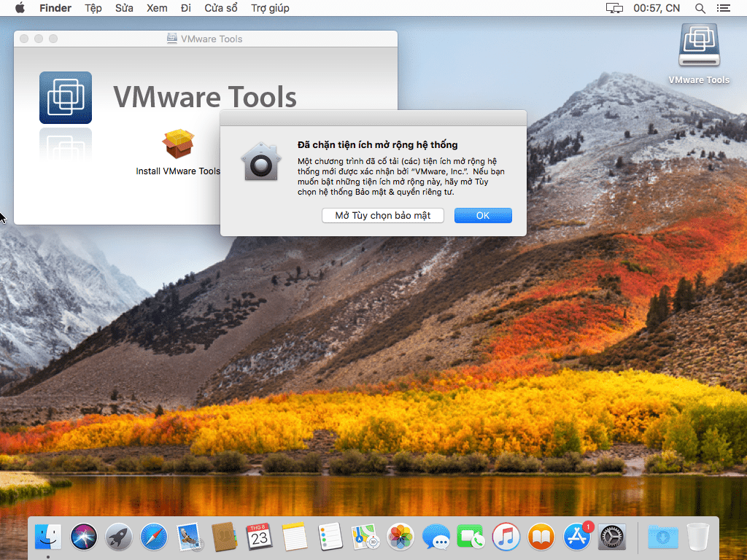Screen dimensions: 747x560
Task: Launch Maps from the Dock
Action: tap(365, 537)
